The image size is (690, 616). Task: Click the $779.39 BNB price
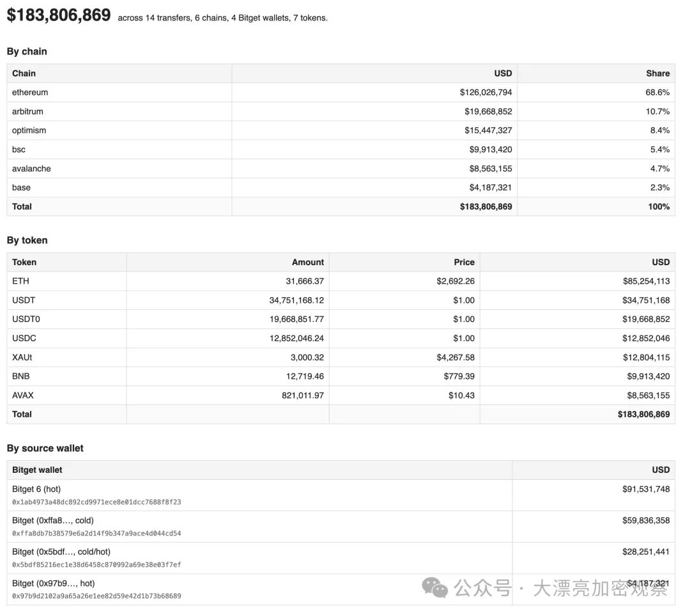[x=459, y=376]
